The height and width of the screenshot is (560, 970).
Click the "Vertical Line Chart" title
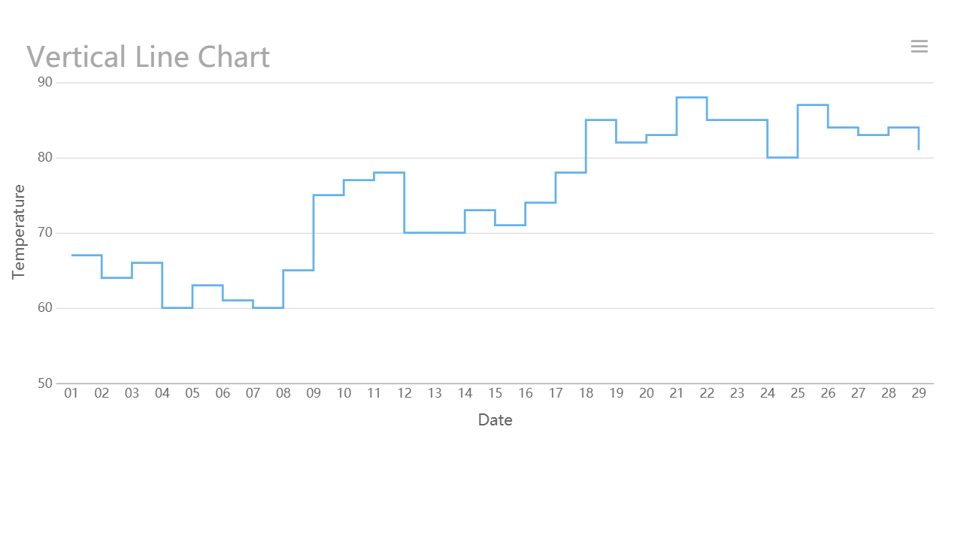[x=148, y=57]
